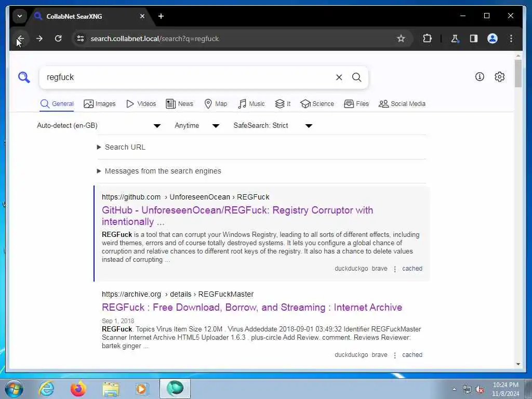Switch to the Videos category tab

pyautogui.click(x=141, y=104)
